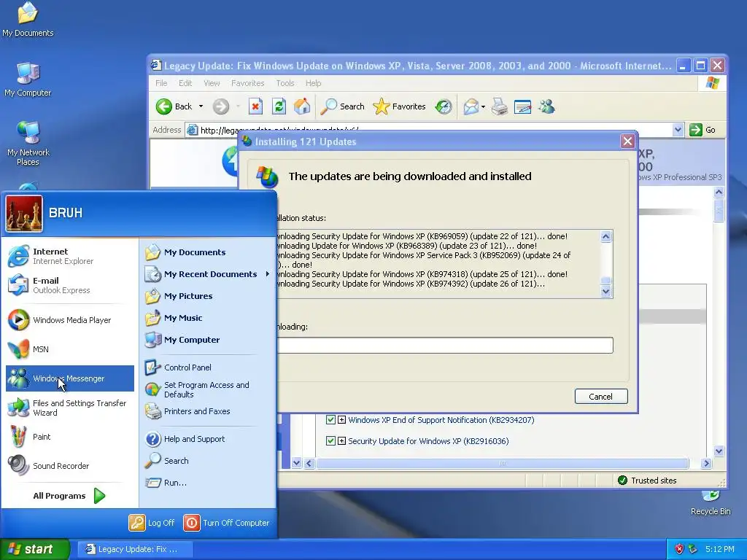747x560 pixels.
Task: Click scroll up arrow in installation status box
Action: [x=605, y=237]
